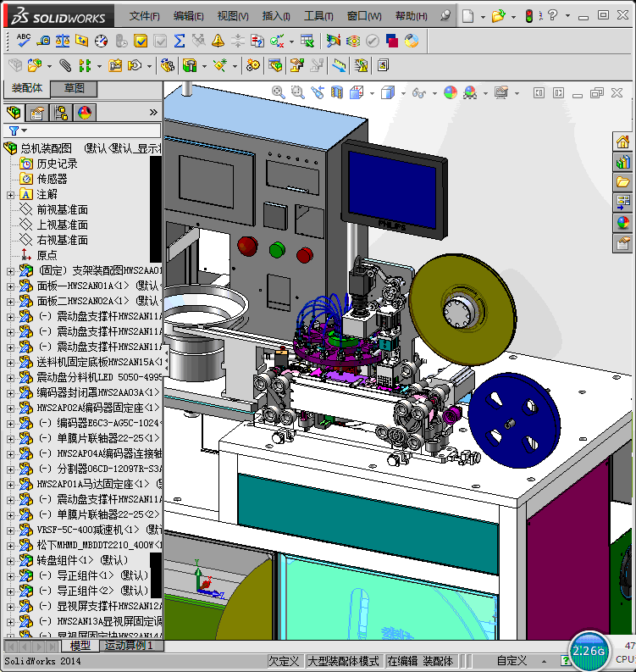Open the ConfigurationManager tab icon
Image resolution: width=636 pixels, height=672 pixels.
tap(61, 113)
